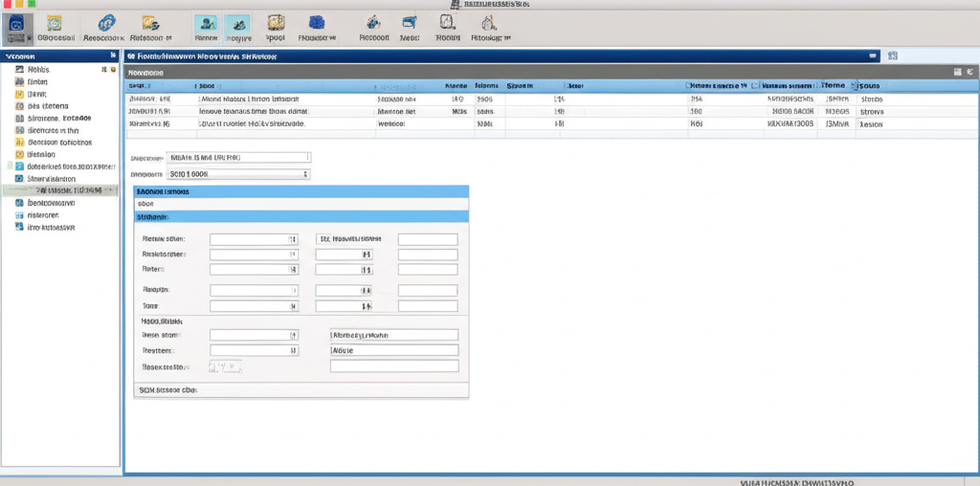Select the sidebar row with a green marker beside it
This screenshot has height=486, width=980.
click(x=60, y=166)
